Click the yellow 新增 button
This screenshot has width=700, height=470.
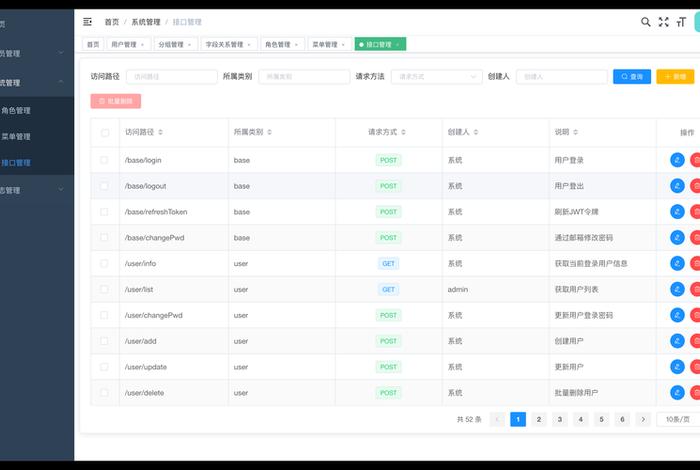point(675,76)
